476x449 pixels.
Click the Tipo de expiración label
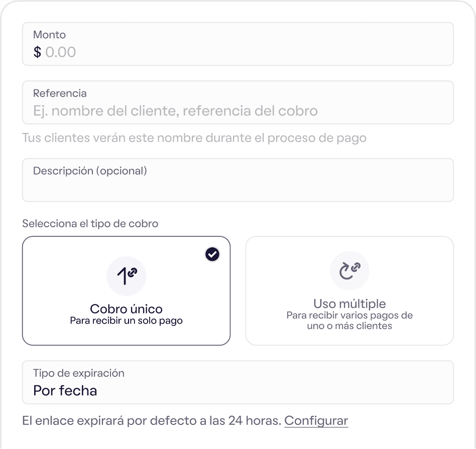[79, 373]
